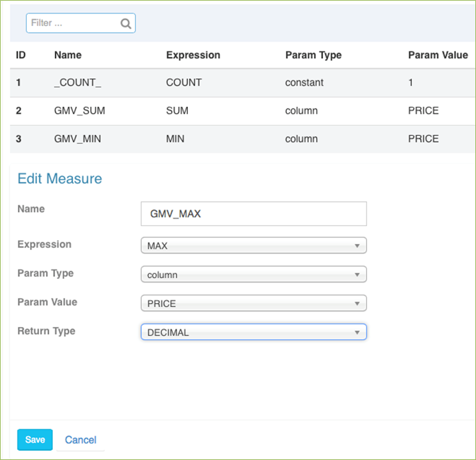Open the Param Value dropdown showing PRICE
This screenshot has width=476, height=460.
point(254,303)
